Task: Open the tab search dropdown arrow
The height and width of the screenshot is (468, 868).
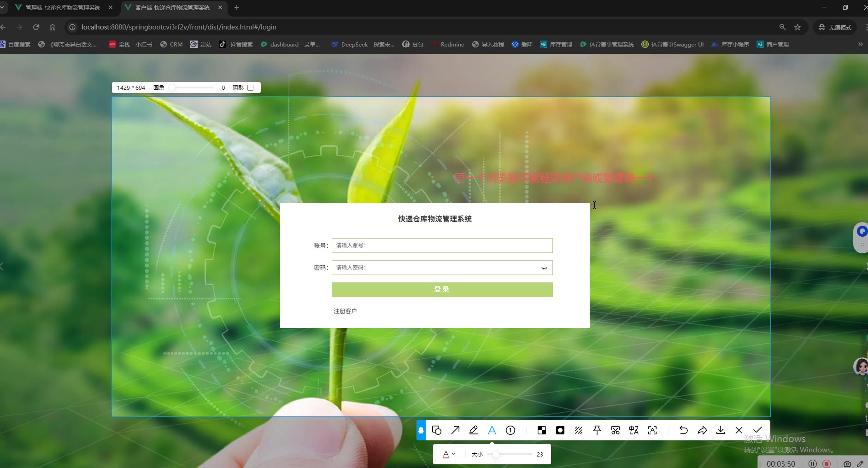Action: coord(2,7)
